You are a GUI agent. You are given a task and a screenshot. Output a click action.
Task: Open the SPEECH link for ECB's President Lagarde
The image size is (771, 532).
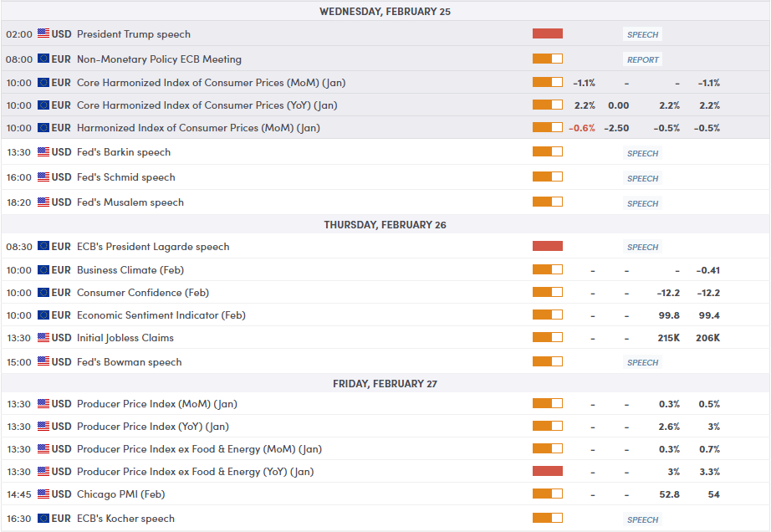(x=641, y=247)
